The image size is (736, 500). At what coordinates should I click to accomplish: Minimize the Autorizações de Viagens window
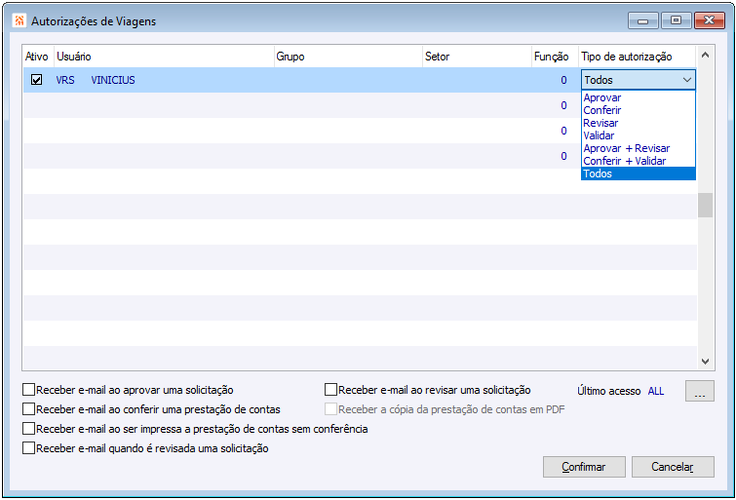point(643,21)
